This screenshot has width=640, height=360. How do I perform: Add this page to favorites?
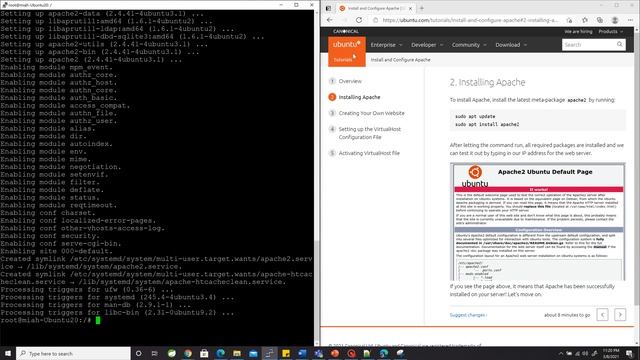[569, 20]
